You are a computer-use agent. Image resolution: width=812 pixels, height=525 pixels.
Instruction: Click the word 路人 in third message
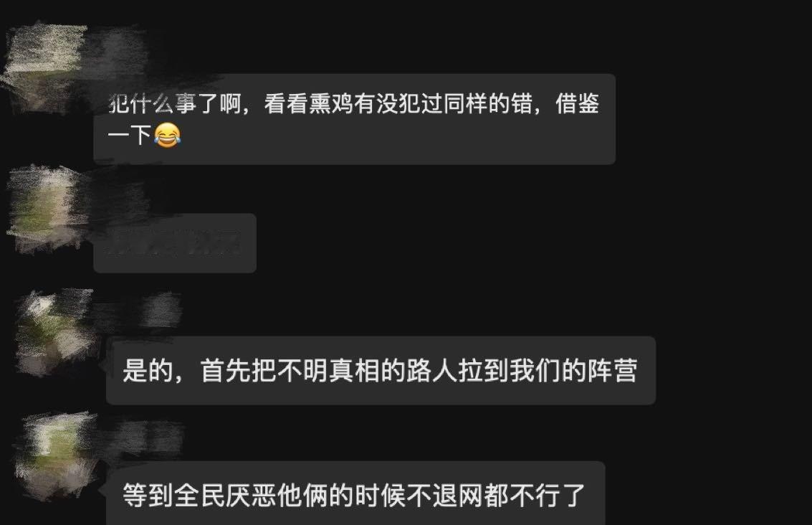[x=431, y=371]
